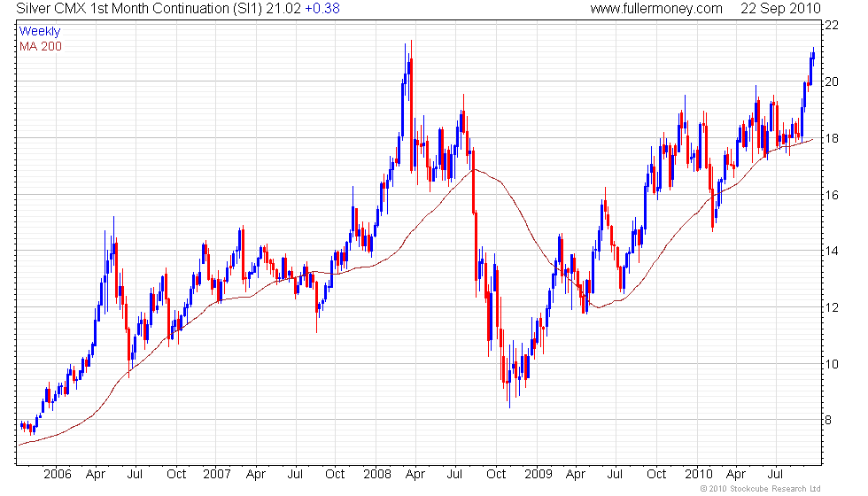The image size is (868, 496).
Task: Click the latest candle near 21 in September 2010
Action: 813,55
